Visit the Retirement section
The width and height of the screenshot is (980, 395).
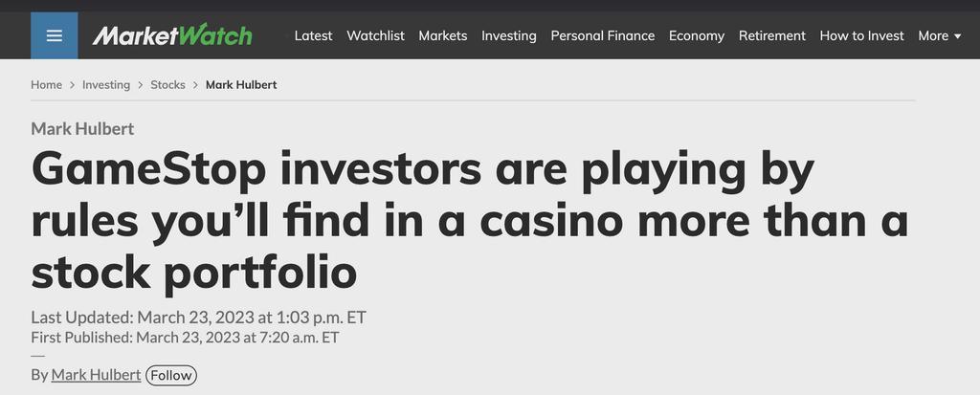pos(772,35)
